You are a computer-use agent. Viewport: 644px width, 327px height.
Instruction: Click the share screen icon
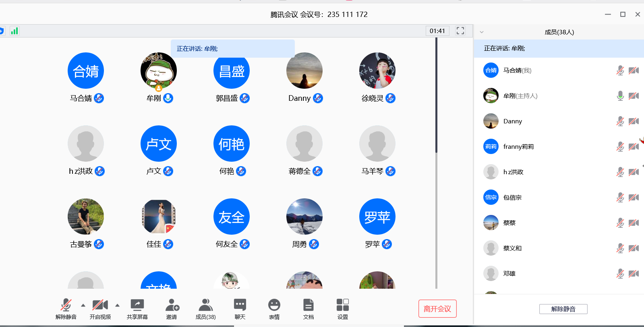(137, 305)
